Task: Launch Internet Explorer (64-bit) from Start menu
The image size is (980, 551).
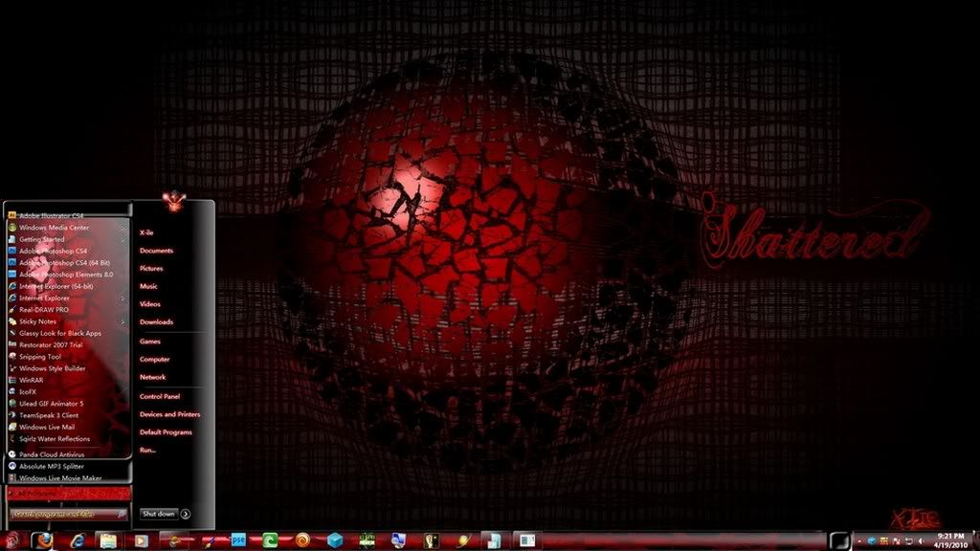Action: 56,286
